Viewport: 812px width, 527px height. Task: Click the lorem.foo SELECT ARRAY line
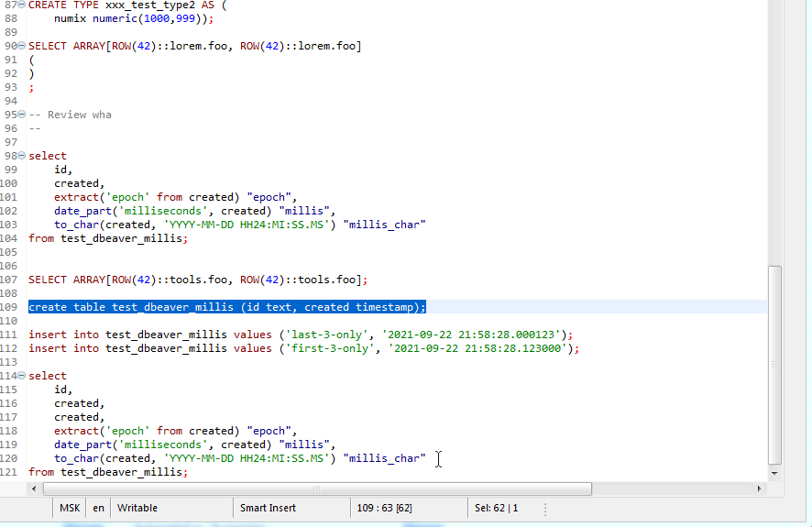tap(194, 46)
